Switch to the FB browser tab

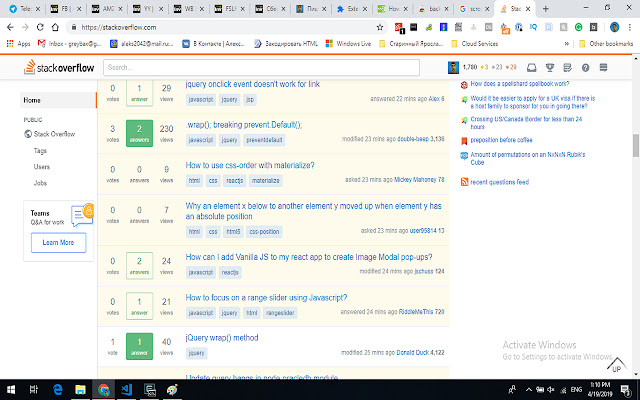[x=65, y=9]
